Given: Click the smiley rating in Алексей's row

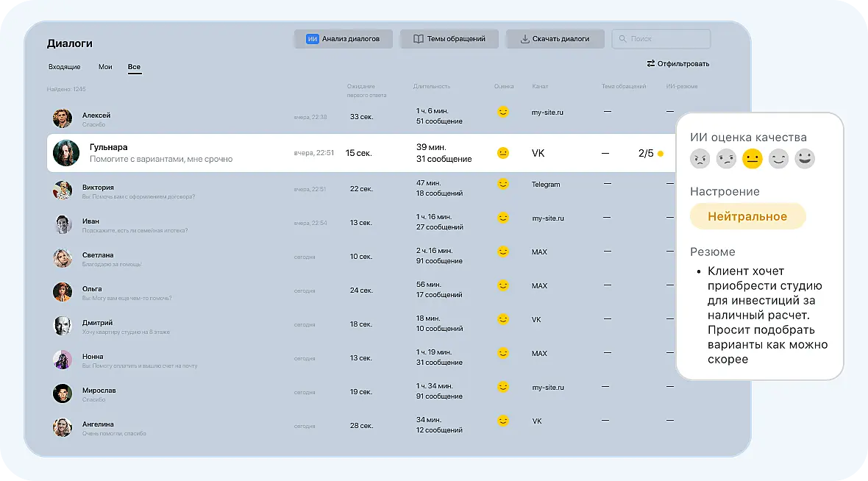Looking at the screenshot, I should (502, 112).
